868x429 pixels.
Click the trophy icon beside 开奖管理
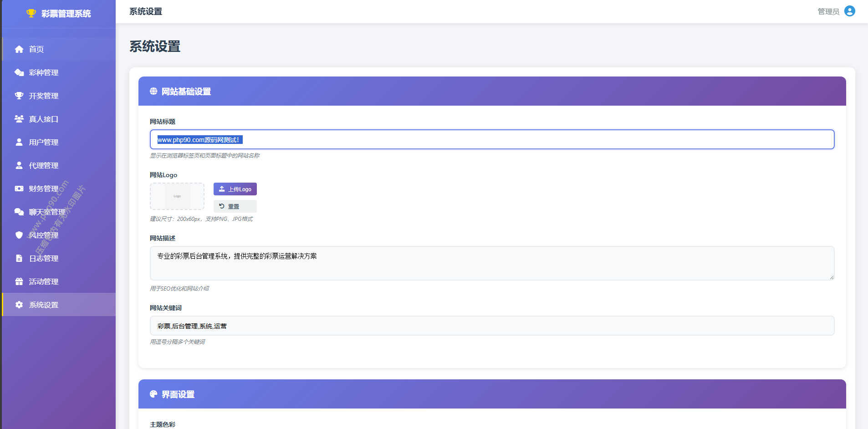(x=19, y=96)
